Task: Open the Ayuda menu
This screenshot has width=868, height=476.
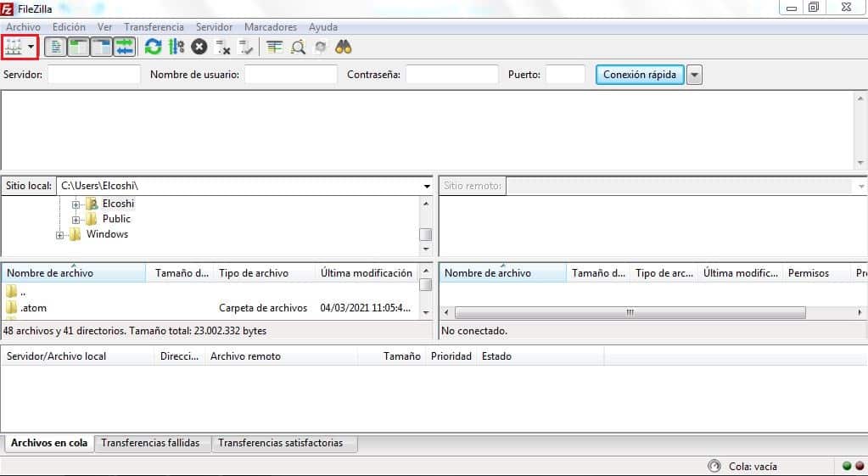Action: 323,26
